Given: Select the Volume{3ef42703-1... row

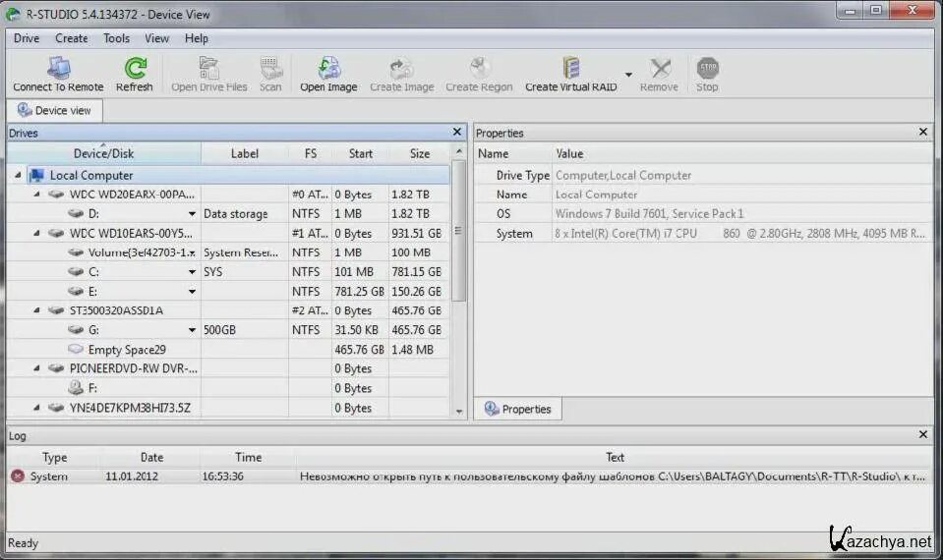Looking at the screenshot, I should tap(228, 252).
